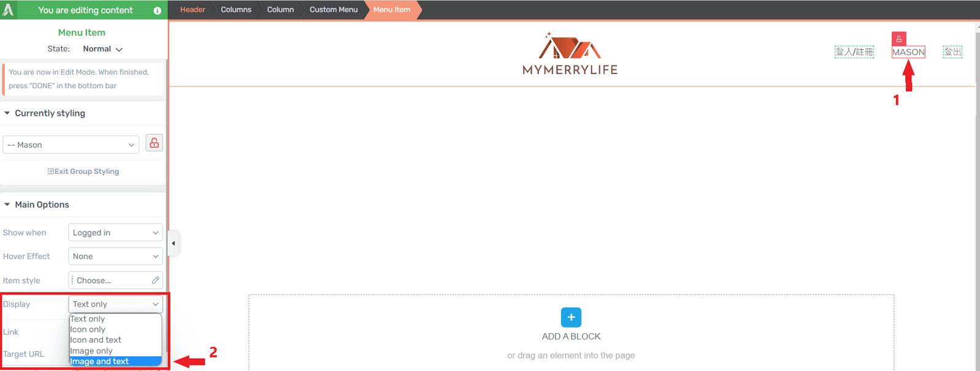Click the Item style label

coord(21,280)
